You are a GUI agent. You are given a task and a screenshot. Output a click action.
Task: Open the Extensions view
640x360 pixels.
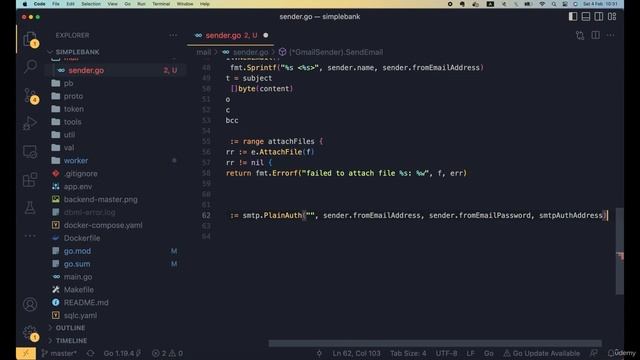click(x=30, y=180)
